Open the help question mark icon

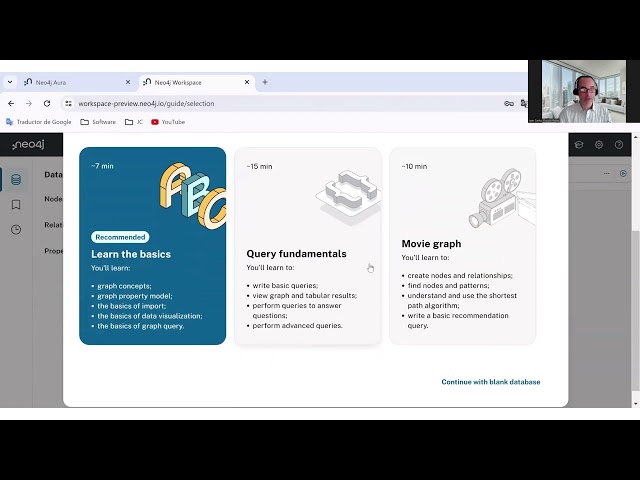coord(619,144)
